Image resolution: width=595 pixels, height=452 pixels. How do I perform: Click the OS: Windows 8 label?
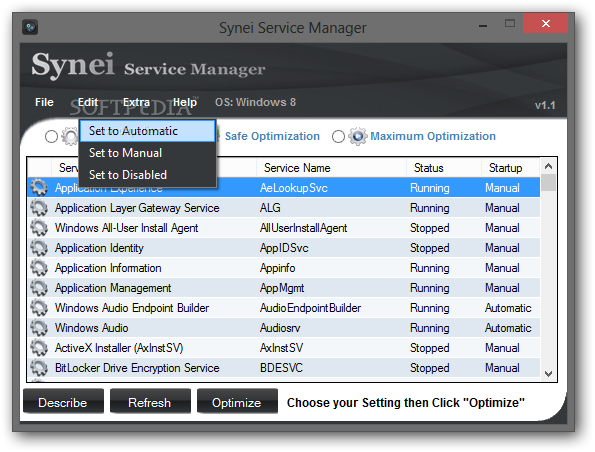click(x=255, y=102)
